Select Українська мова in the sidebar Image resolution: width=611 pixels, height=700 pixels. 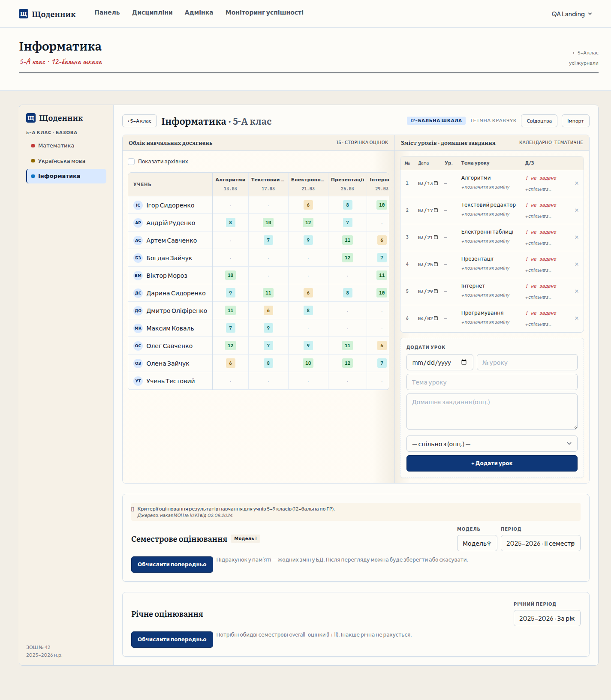tap(66, 161)
